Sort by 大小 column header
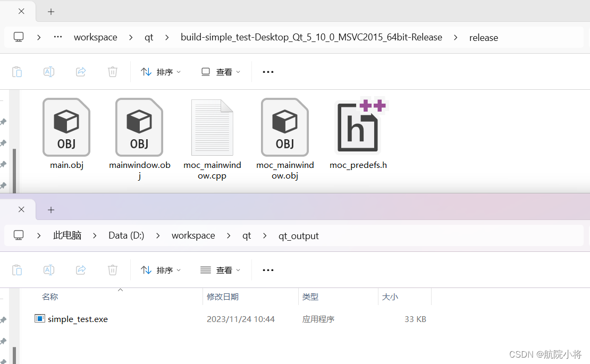This screenshot has height=364, width=590. pos(390,297)
